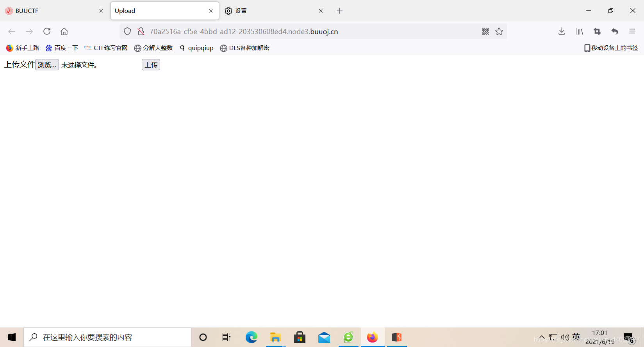
Task: Close the Upload tab
Action: [x=211, y=11]
